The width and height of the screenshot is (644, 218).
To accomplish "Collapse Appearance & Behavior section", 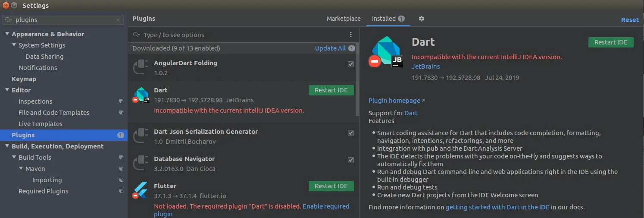I will coord(7,34).
